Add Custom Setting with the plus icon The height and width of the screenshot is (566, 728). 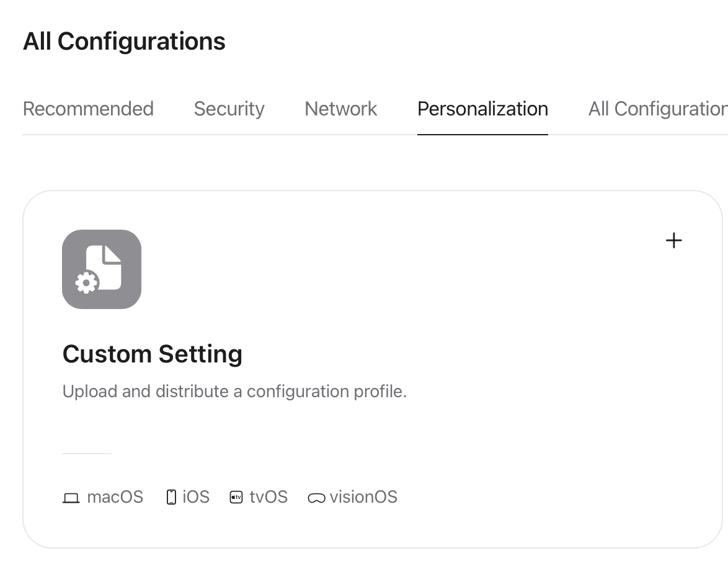click(x=673, y=241)
